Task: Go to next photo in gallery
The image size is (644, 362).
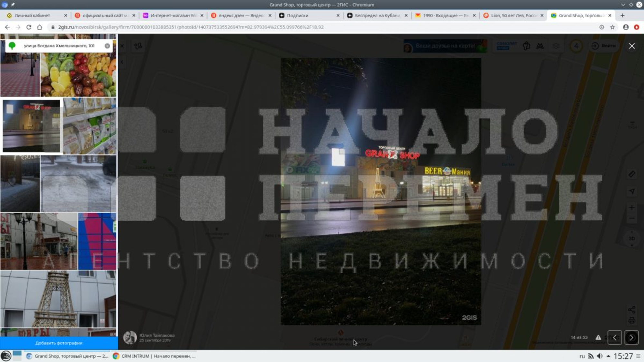Action: coord(631,338)
